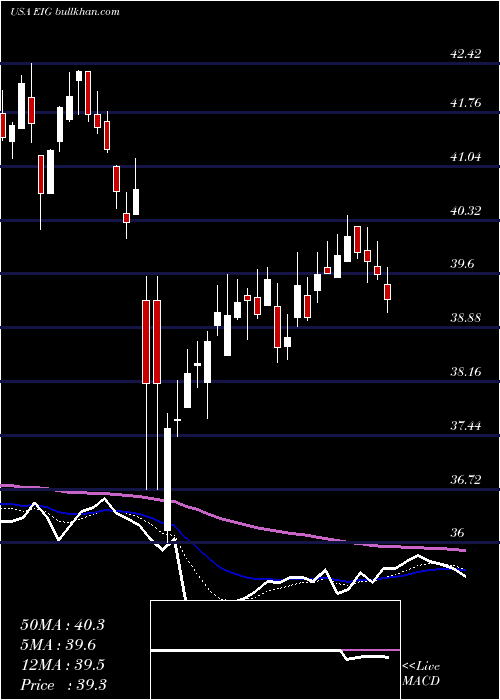The width and height of the screenshot is (500, 700).
Task: Click the 37.44 price level label
Action: (466, 425)
